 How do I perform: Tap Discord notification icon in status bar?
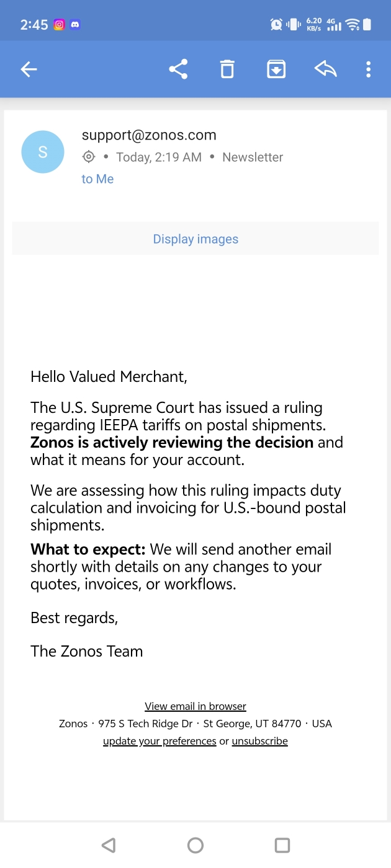(x=75, y=25)
